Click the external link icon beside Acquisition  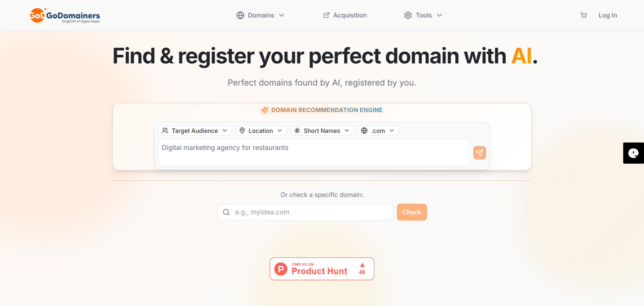pos(326,15)
